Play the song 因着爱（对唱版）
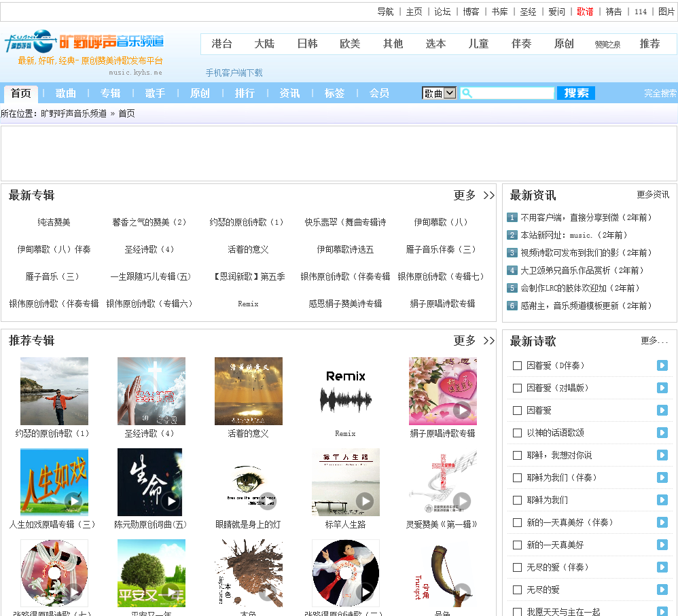 [x=662, y=388]
